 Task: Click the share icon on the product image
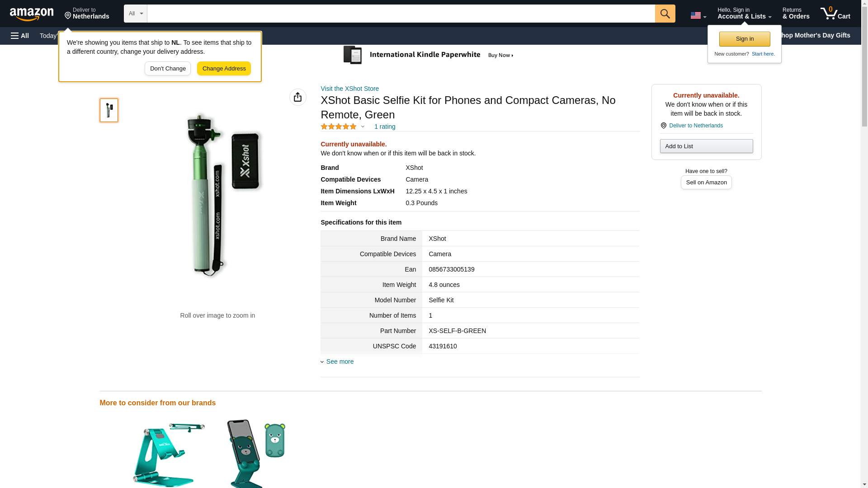(x=297, y=97)
